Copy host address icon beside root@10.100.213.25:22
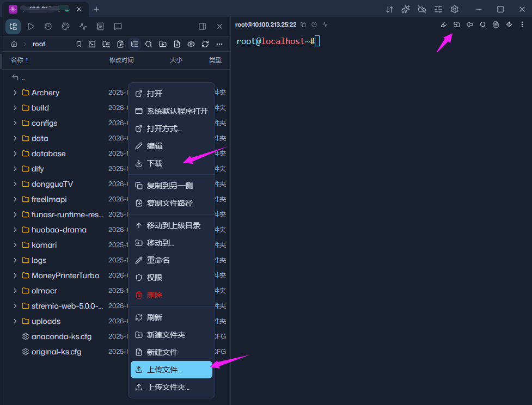 303,24
